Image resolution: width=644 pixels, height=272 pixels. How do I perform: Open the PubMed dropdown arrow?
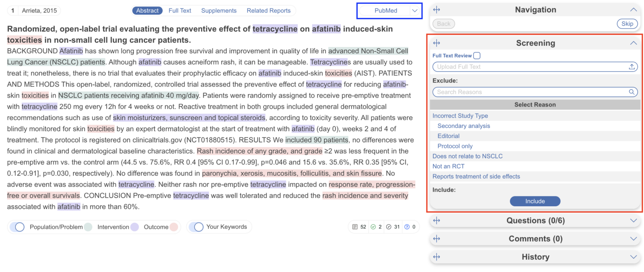pyautogui.click(x=415, y=11)
